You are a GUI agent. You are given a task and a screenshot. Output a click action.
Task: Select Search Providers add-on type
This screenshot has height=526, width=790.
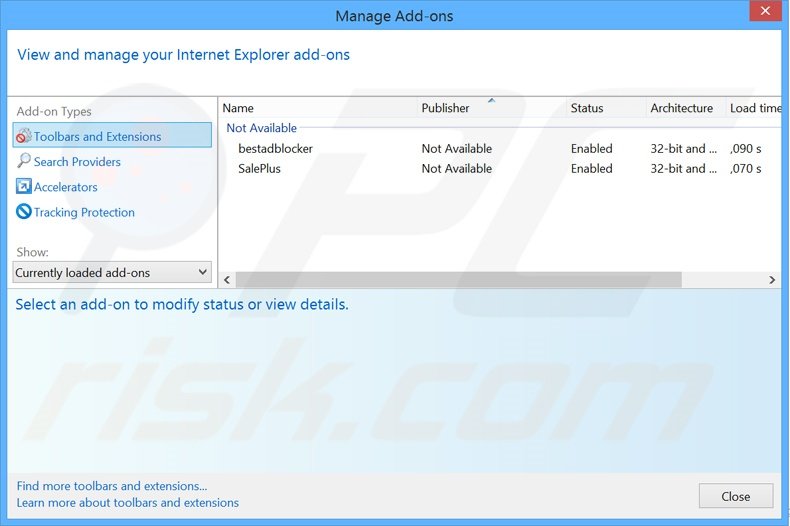pyautogui.click(x=77, y=162)
